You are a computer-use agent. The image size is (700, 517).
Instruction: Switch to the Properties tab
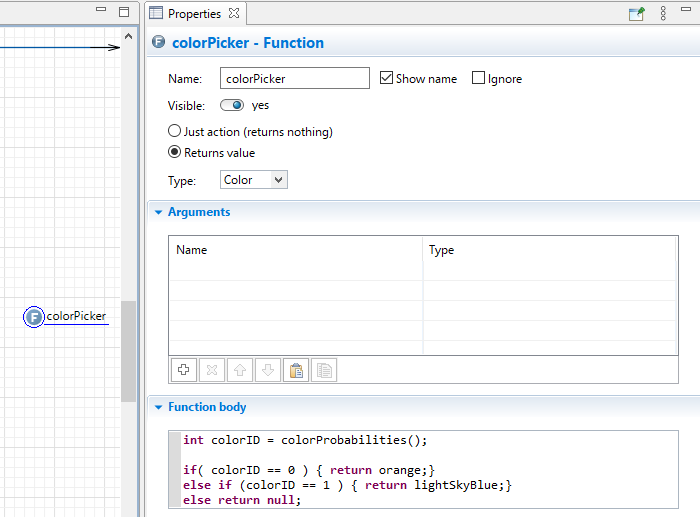194,14
